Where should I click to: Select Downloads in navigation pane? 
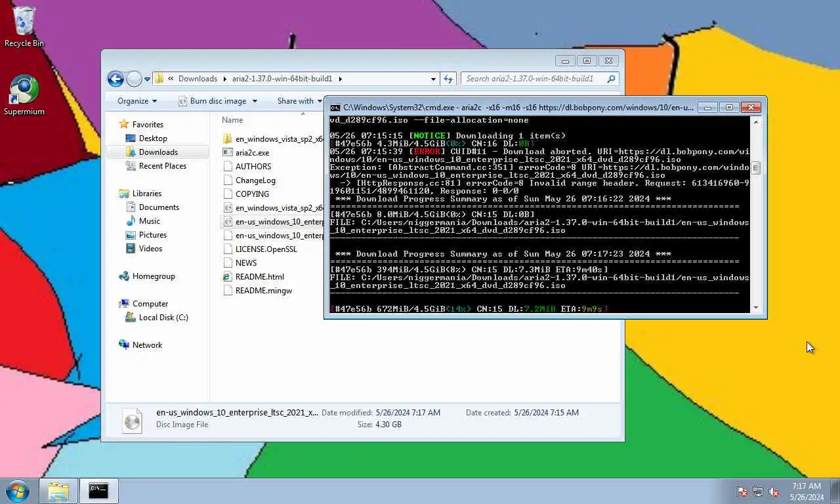(158, 152)
